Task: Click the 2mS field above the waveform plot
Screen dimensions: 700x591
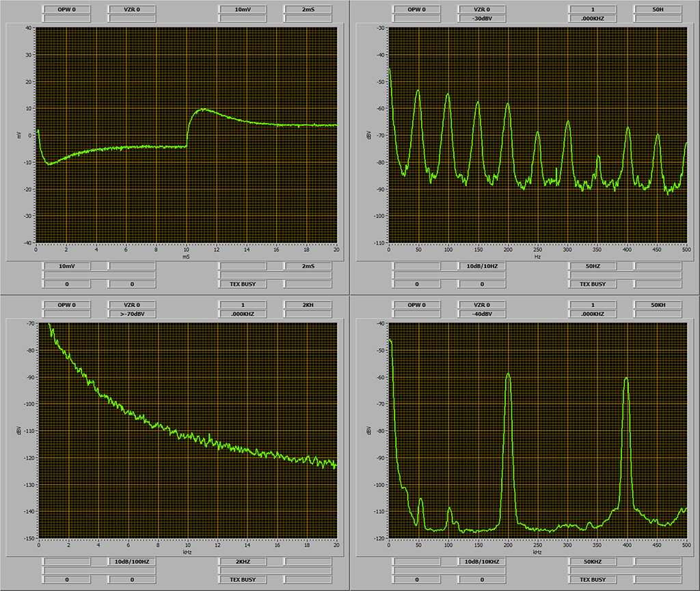Action: (x=307, y=10)
